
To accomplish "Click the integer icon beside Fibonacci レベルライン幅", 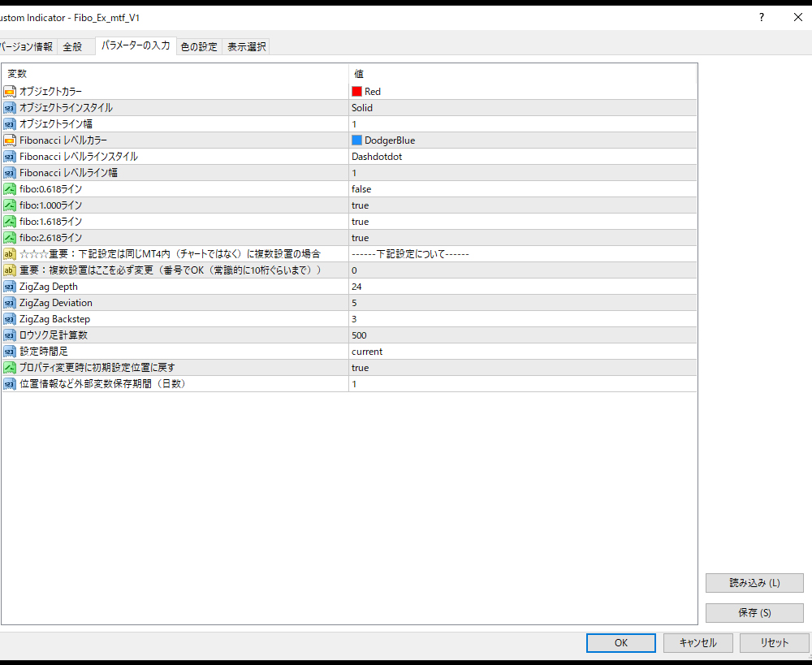I will pyautogui.click(x=10, y=173).
